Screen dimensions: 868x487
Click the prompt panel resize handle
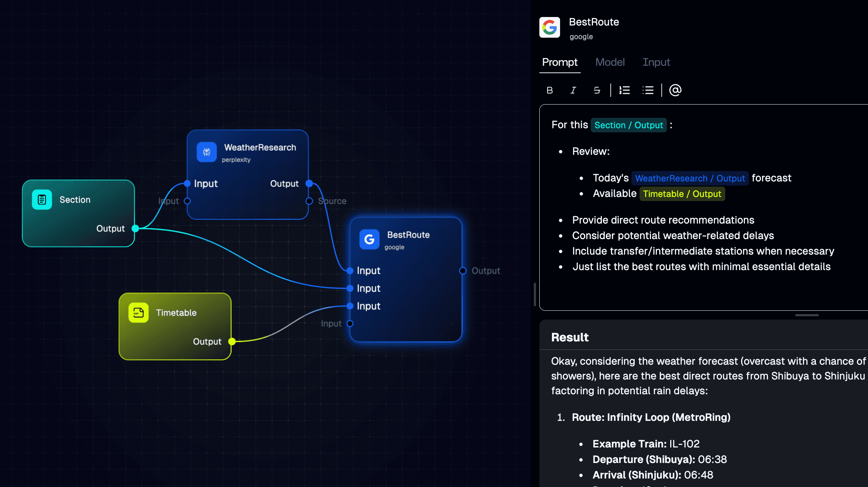tap(807, 315)
